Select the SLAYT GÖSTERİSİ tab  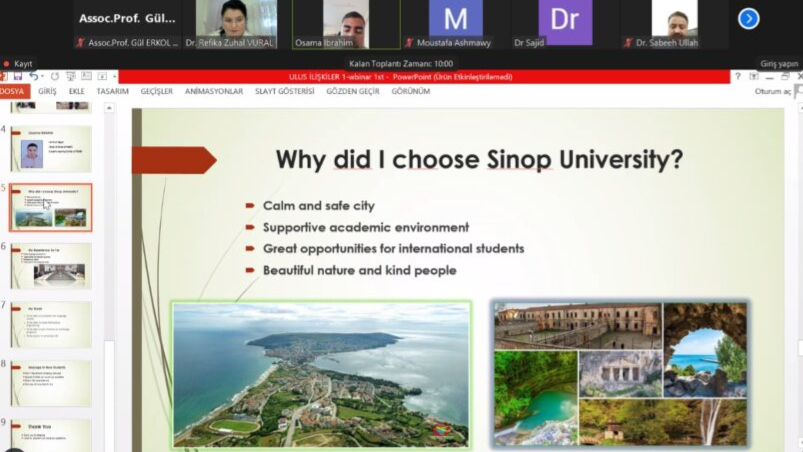[x=285, y=91]
